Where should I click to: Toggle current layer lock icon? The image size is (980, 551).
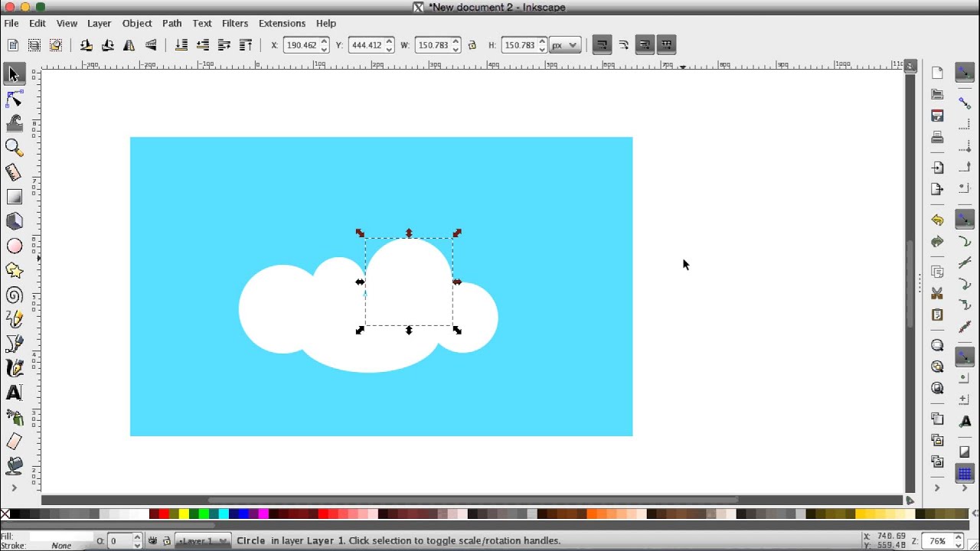click(x=166, y=540)
